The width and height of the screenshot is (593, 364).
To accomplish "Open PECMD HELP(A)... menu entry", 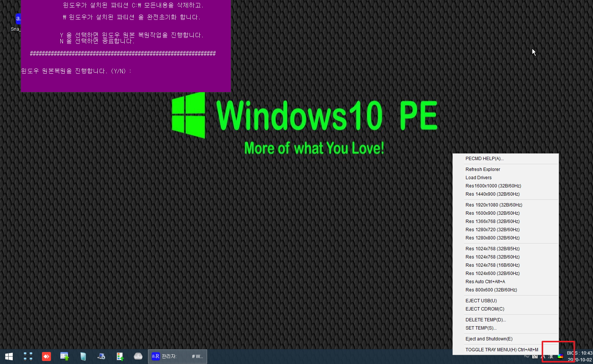I will coord(506,159).
